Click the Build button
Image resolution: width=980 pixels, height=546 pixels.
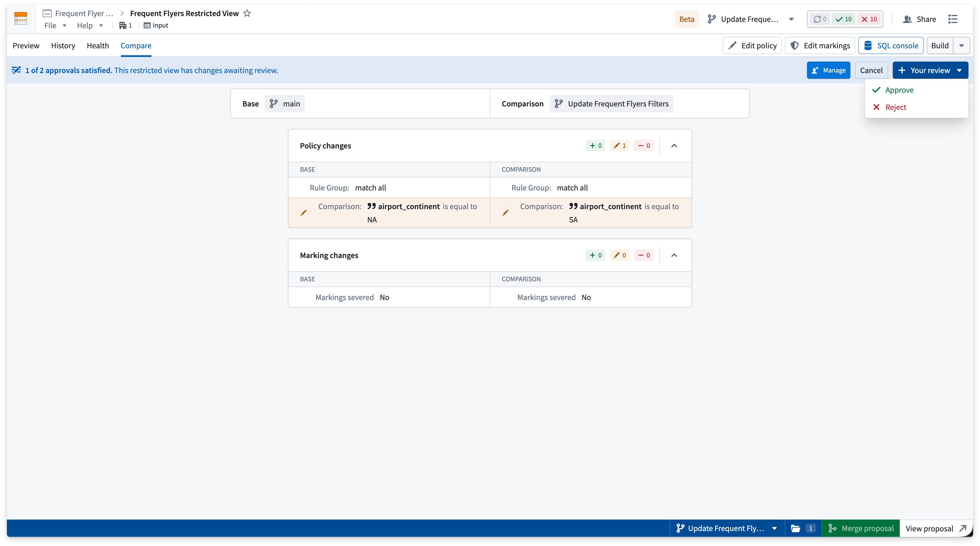pyautogui.click(x=940, y=46)
